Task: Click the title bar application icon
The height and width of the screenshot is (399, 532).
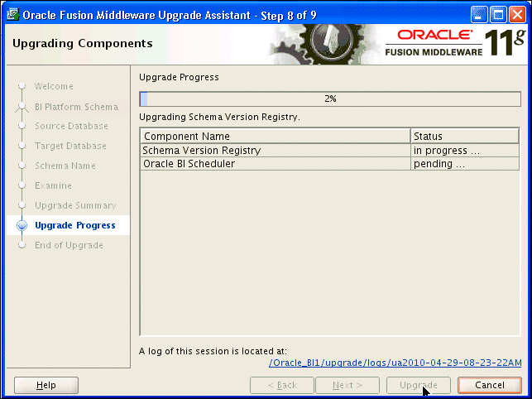Action: click(x=12, y=13)
